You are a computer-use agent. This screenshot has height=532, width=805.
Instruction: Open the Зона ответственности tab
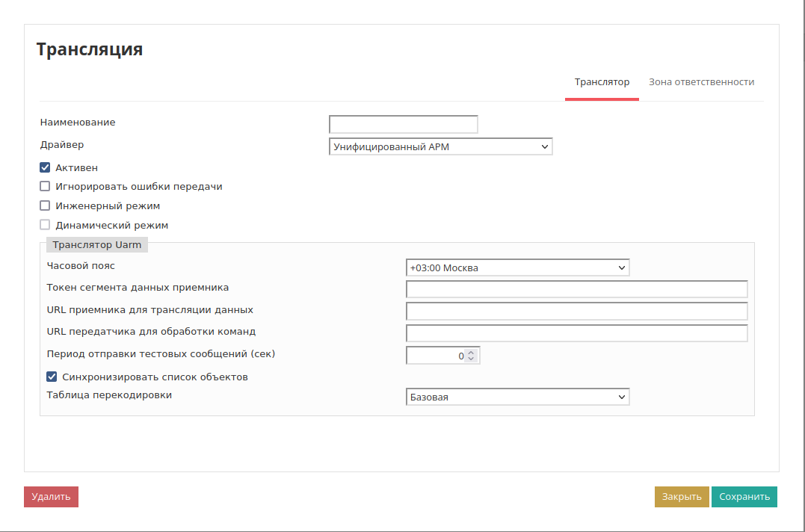click(701, 82)
